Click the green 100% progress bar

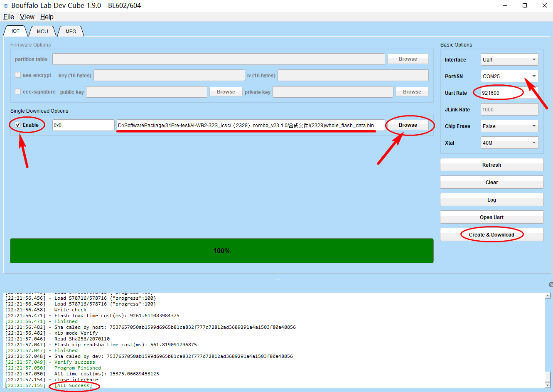pos(221,251)
